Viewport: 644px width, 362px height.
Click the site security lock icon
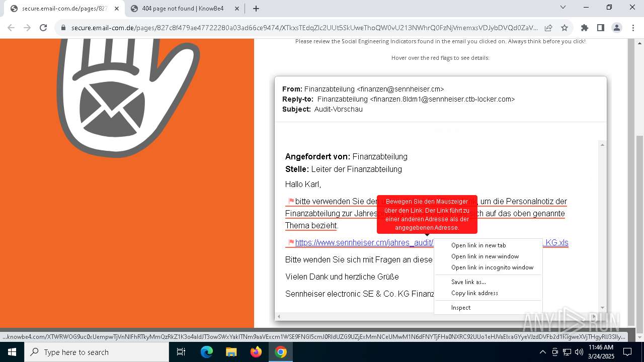coord(63,28)
